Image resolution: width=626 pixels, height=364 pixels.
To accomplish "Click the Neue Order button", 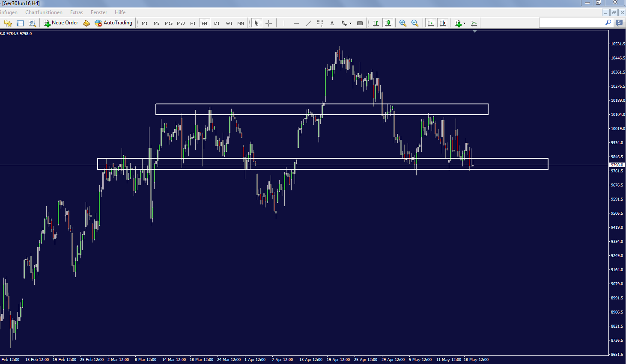I will coord(61,23).
